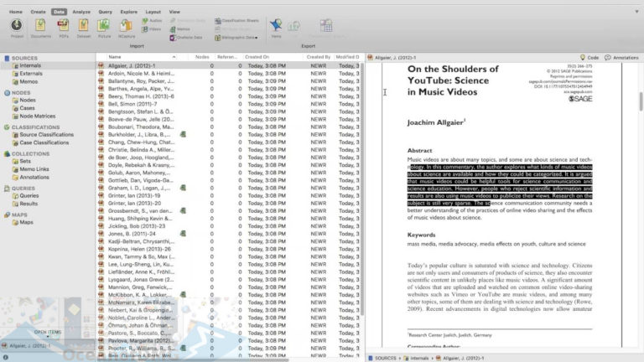Open Memo Links collection
Image resolution: width=644 pixels, height=362 pixels.
coord(34,169)
